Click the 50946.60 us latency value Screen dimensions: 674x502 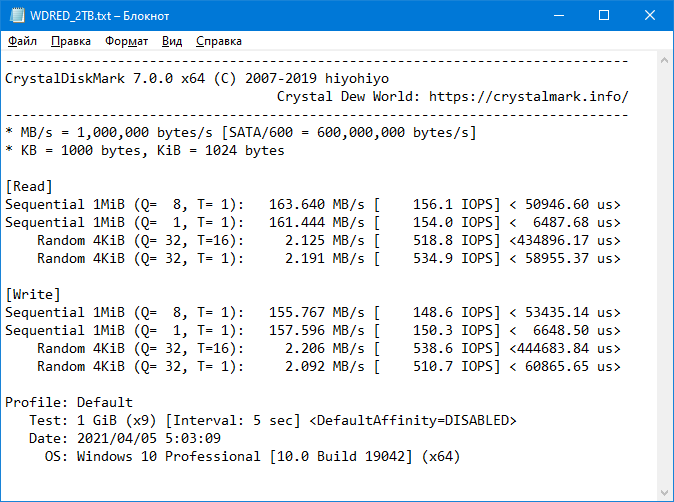(x=569, y=205)
